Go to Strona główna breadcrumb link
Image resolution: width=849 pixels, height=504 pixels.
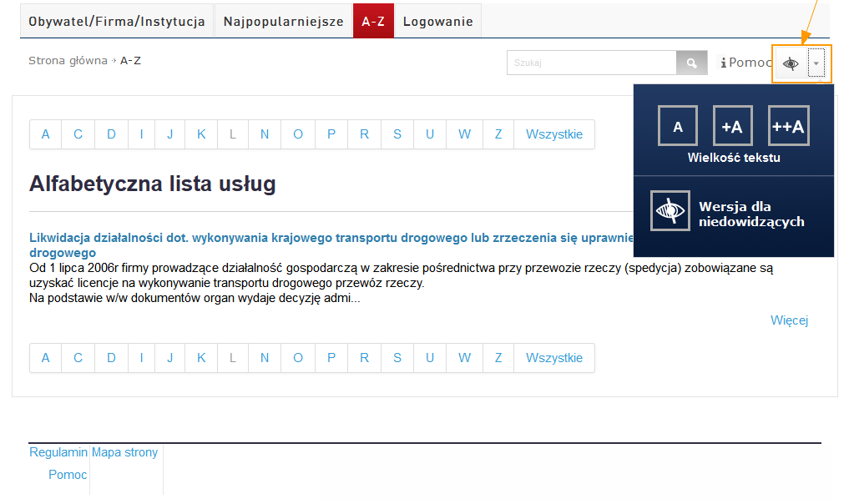[68, 61]
